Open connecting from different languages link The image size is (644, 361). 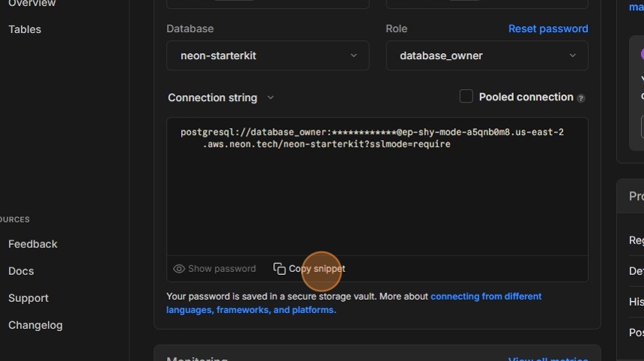click(x=485, y=297)
